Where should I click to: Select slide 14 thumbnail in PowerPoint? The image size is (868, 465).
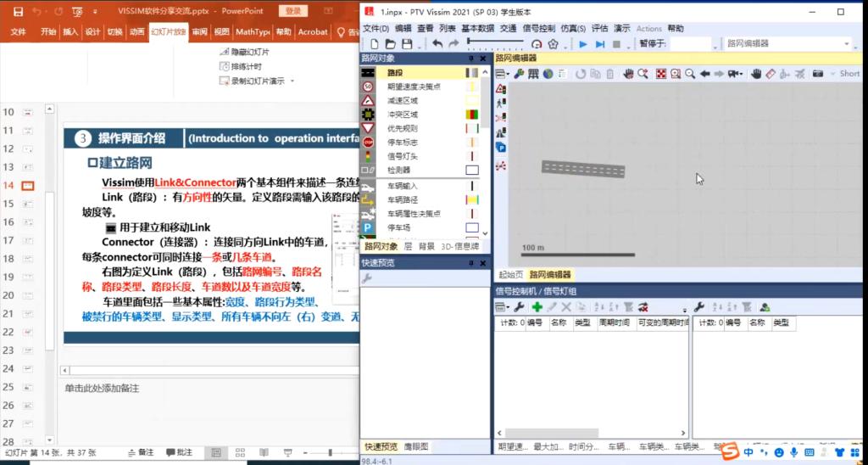(28, 186)
